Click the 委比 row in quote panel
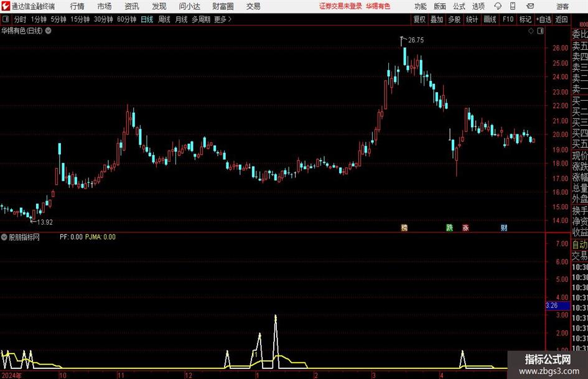 pos(580,34)
